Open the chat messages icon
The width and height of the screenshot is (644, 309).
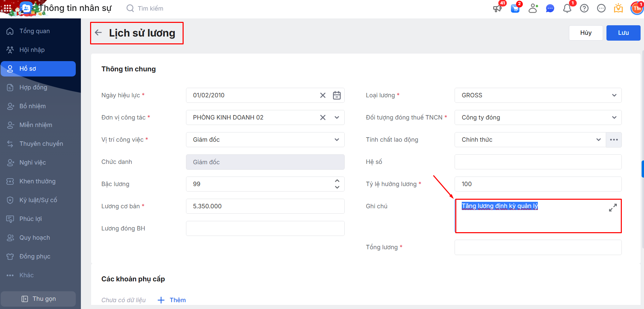(550, 8)
